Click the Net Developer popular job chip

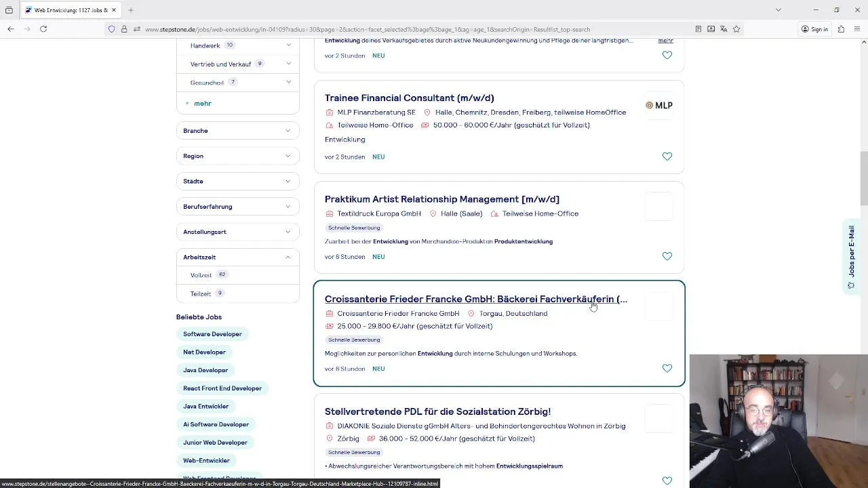pyautogui.click(x=204, y=352)
